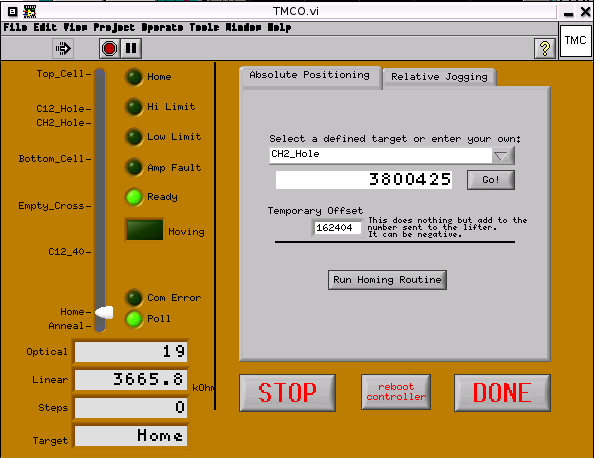Screen dimensions: 594x458
Task: Open the window system menu icon
Action: (x=13, y=12)
